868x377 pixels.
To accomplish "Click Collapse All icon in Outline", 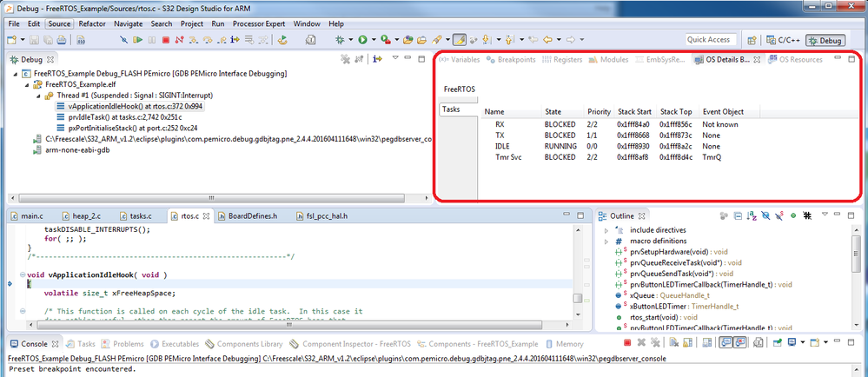I will pos(738,216).
